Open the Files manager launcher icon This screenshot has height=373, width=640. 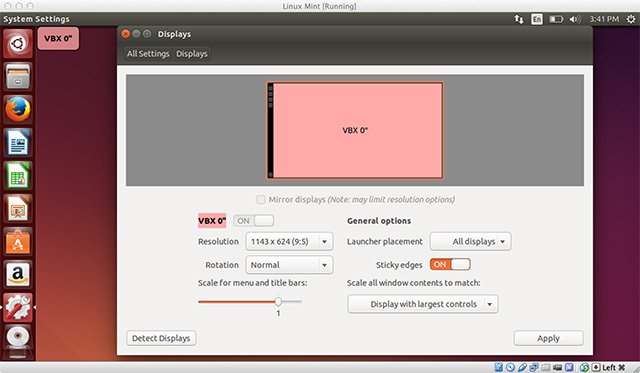(18, 76)
